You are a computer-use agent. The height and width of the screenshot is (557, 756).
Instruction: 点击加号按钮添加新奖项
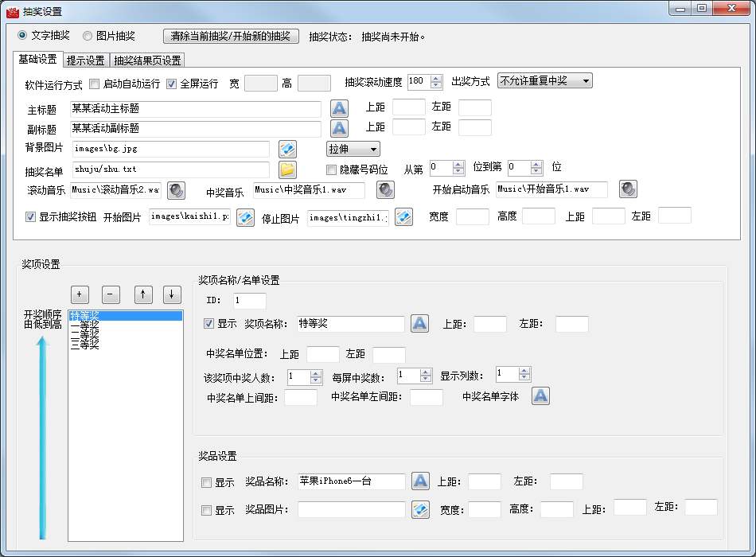point(80,294)
